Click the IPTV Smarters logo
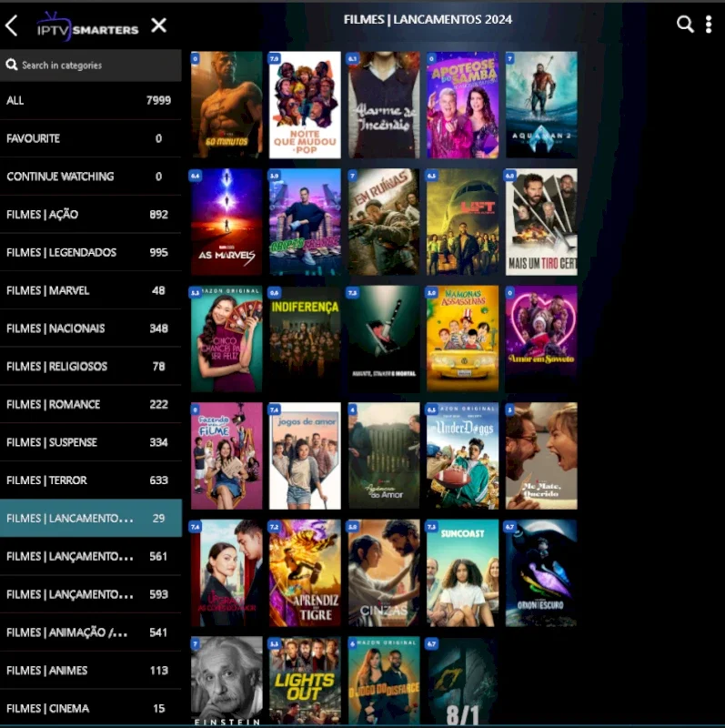 tap(87, 27)
